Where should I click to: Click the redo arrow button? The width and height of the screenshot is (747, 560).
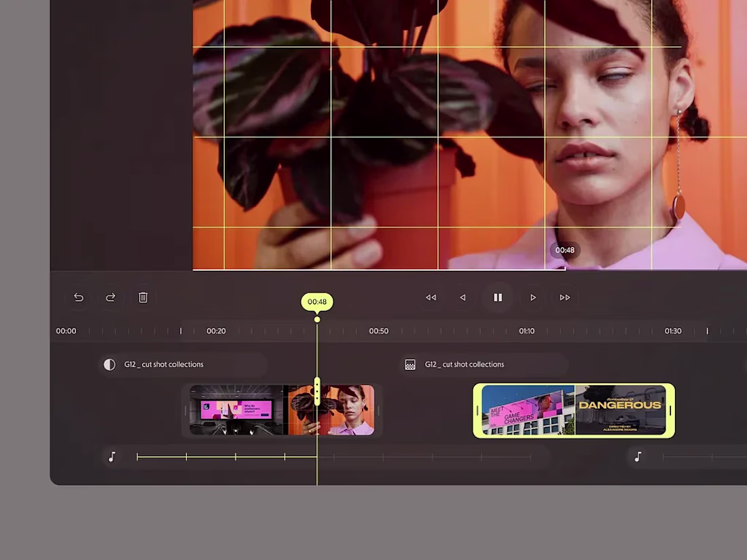[111, 297]
